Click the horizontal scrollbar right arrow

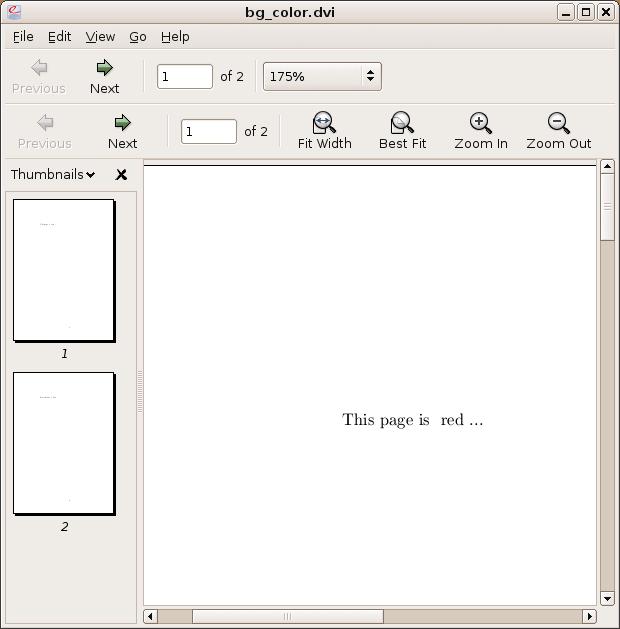tap(590, 616)
